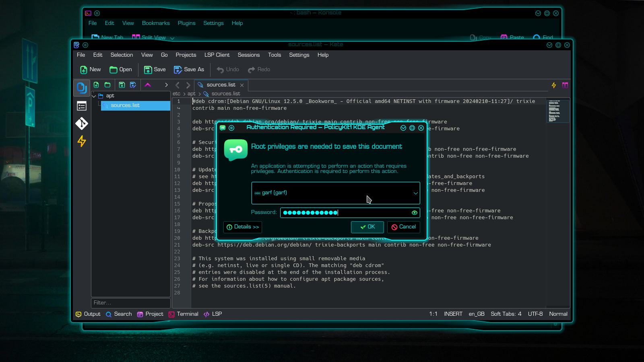
Task: Click Save in Kate toolbar
Action: pos(155,70)
